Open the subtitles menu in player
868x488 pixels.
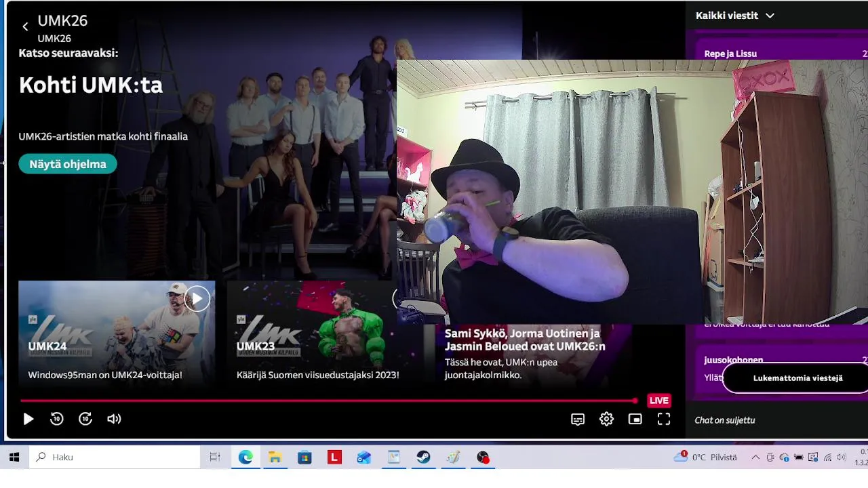[x=578, y=420]
